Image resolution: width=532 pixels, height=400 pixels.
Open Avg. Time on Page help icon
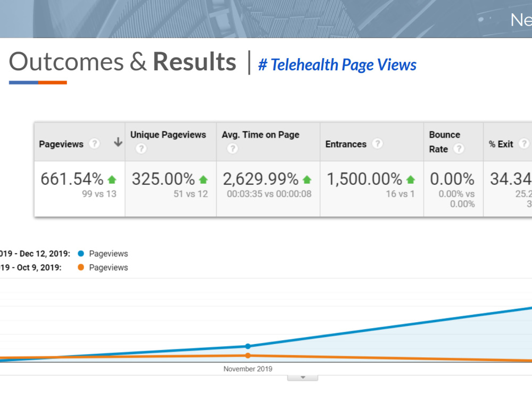[x=232, y=149]
